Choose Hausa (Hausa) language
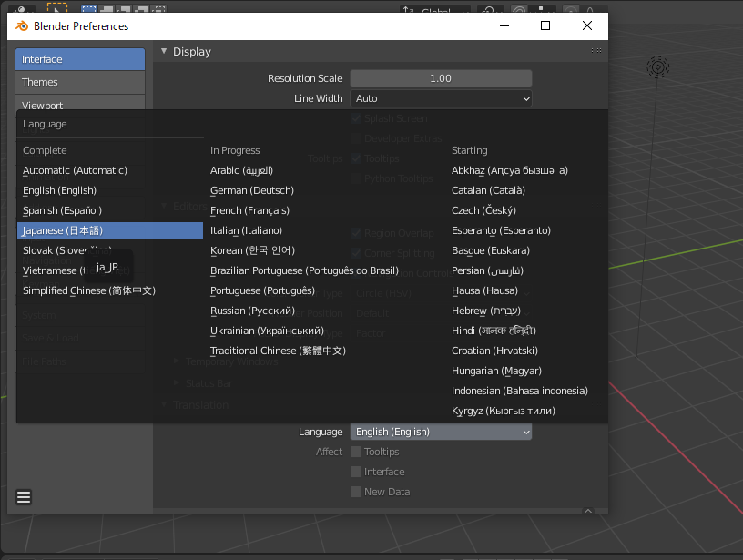Viewport: 743px width, 560px height. (x=484, y=290)
